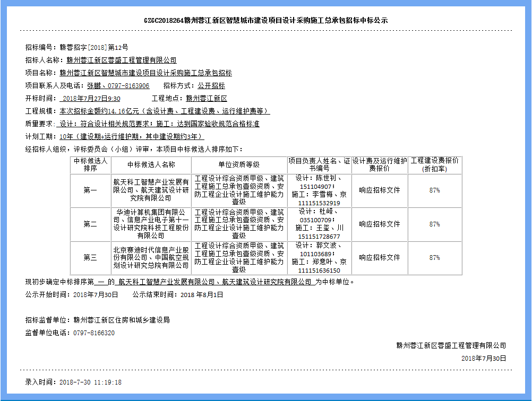Click 响应招标文件 in the 第三 row
This screenshot has height=401, width=532.
[379, 257]
